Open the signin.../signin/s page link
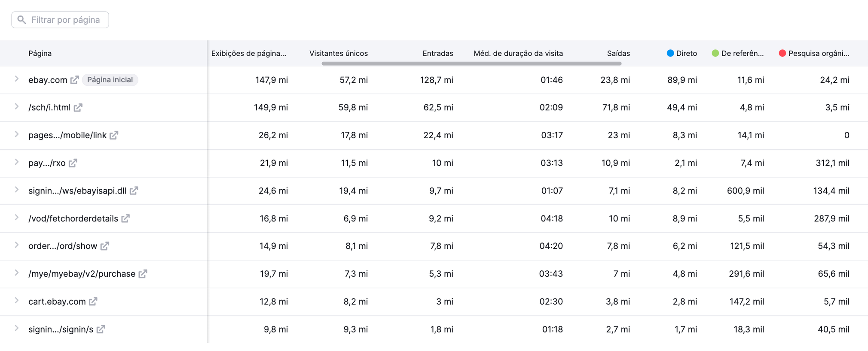 pos(61,329)
